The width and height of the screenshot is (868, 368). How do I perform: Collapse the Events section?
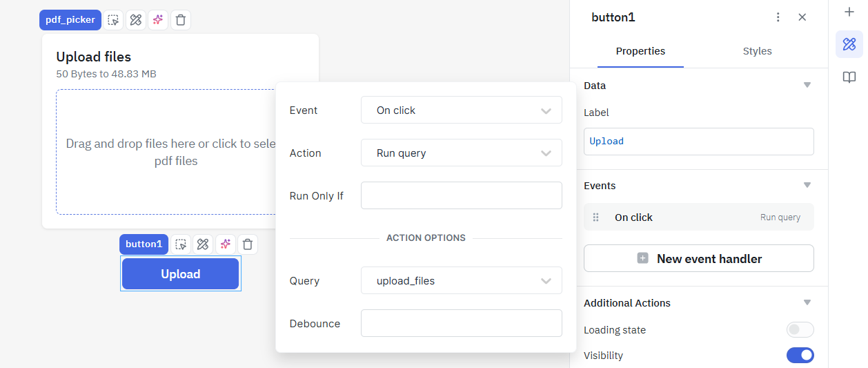click(807, 186)
